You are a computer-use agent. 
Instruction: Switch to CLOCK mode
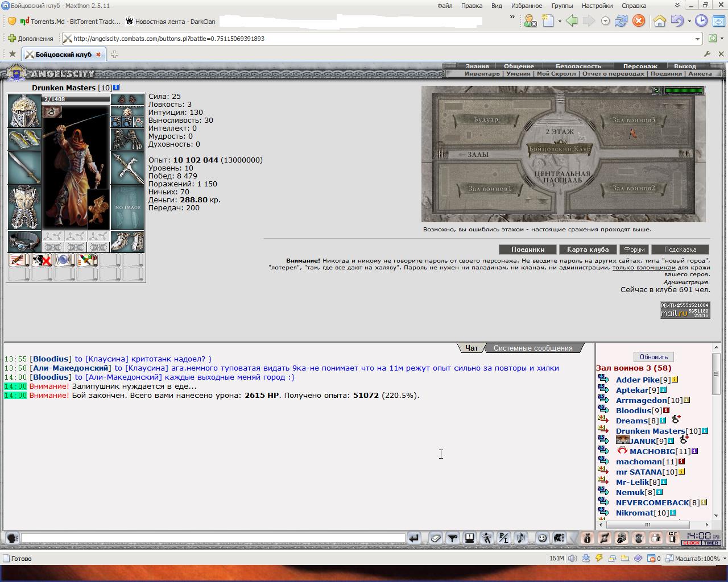(x=691, y=543)
